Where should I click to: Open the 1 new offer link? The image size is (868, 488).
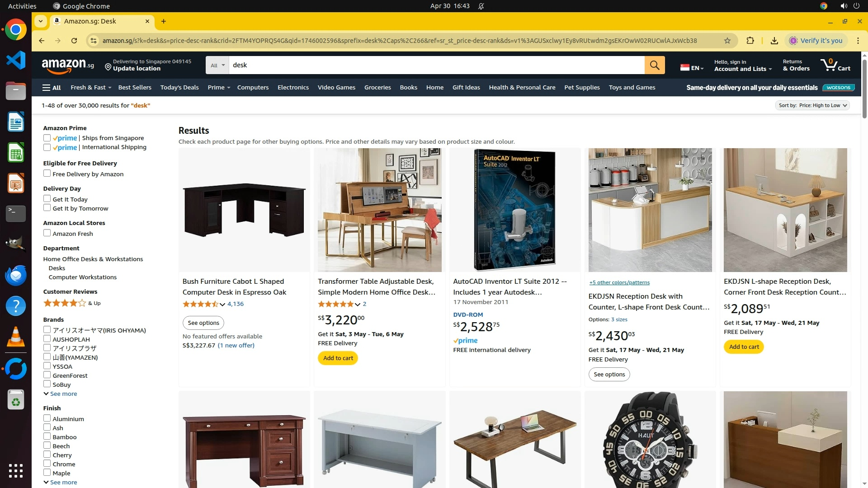236,345
